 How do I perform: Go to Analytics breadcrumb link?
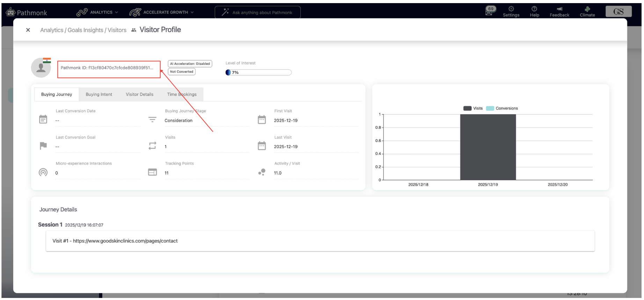point(52,30)
